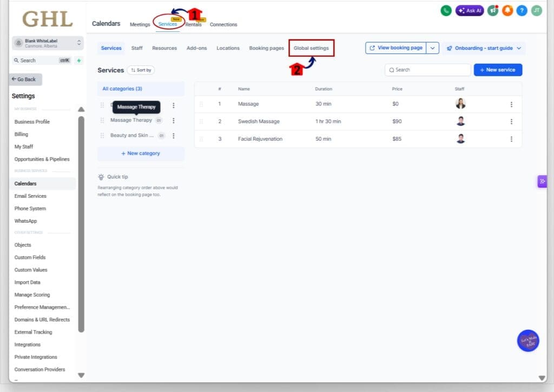The height and width of the screenshot is (392, 554).
Task: Click drag handle of Massage Therapy category
Action: pyautogui.click(x=102, y=121)
